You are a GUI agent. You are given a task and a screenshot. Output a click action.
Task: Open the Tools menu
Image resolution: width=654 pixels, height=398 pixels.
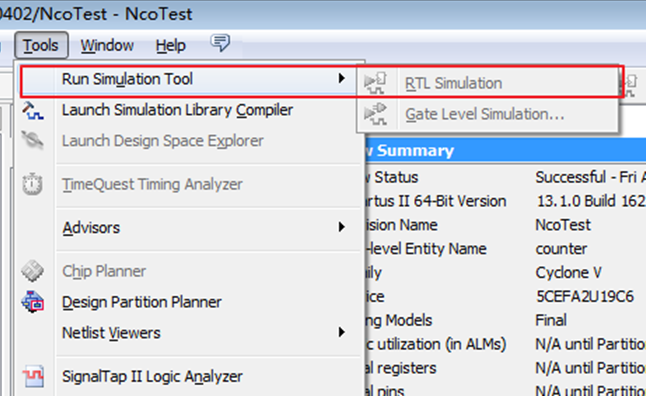41,45
